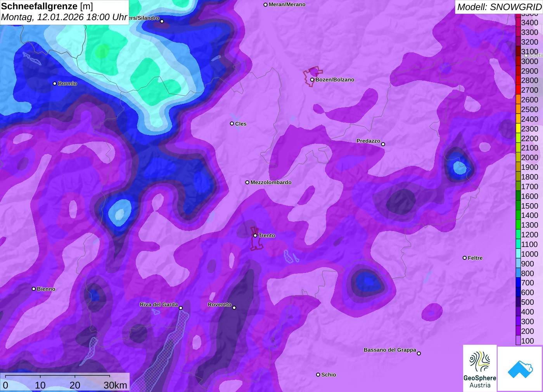Click the '10' scale bar tick label
The height and width of the screenshot is (392, 543).
click(x=40, y=385)
